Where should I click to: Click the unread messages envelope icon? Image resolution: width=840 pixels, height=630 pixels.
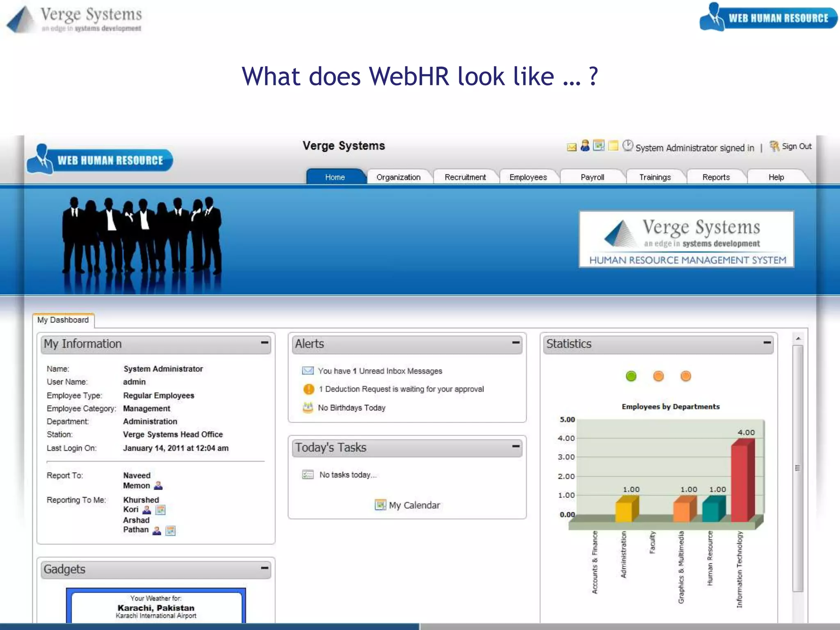(308, 371)
